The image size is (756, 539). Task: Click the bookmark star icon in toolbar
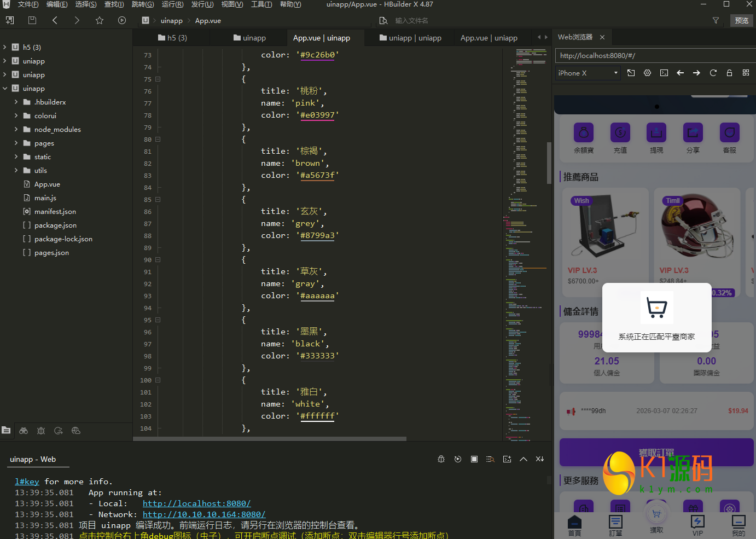pos(99,20)
